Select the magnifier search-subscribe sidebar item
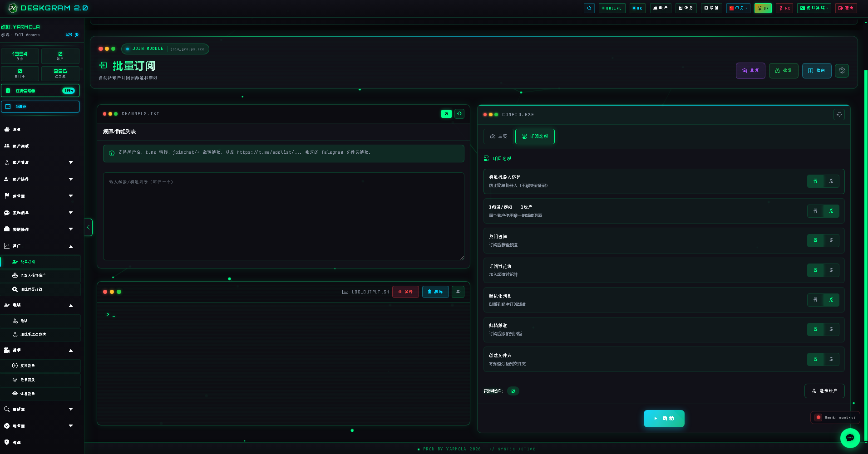This screenshot has height=454, width=868. pyautogui.click(x=40, y=289)
